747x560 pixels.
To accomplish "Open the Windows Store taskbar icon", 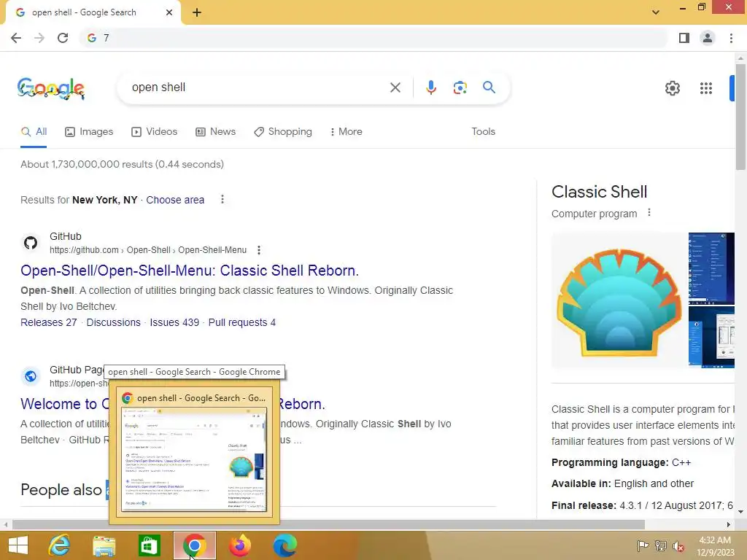I will coord(149,545).
